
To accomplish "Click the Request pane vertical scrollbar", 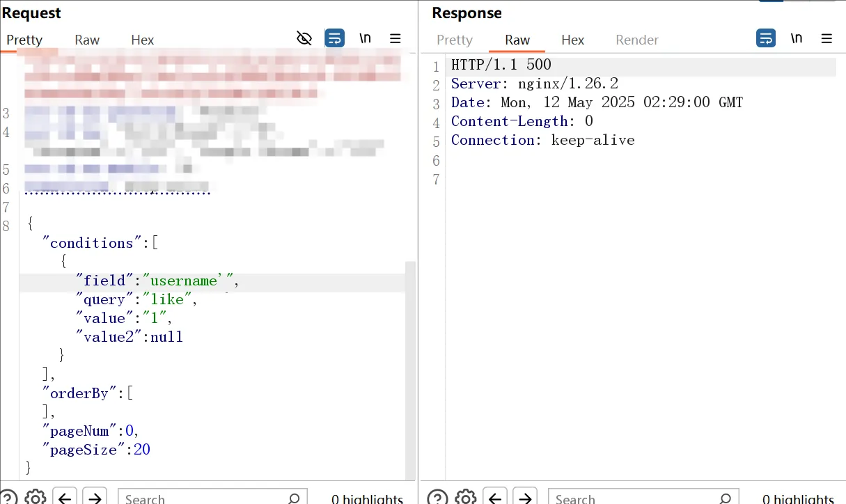I will click(410, 369).
